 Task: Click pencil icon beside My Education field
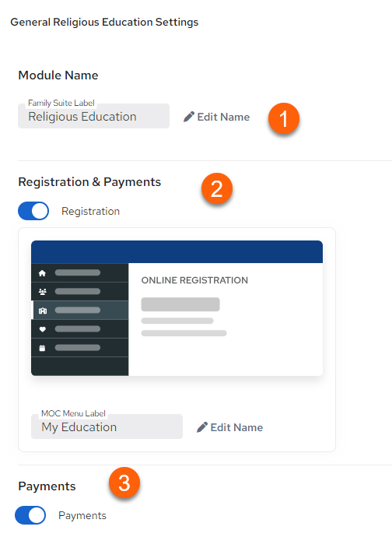click(x=202, y=427)
